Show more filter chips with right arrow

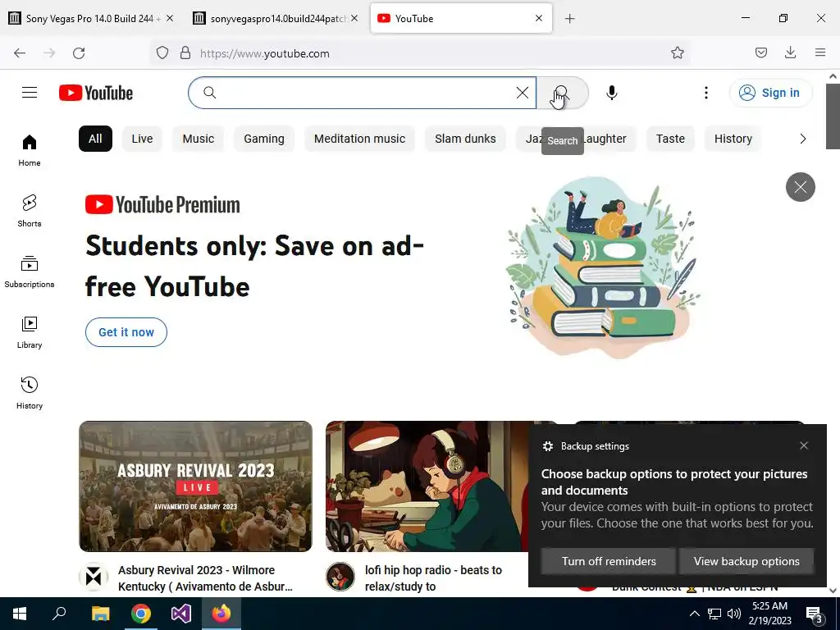(x=802, y=139)
